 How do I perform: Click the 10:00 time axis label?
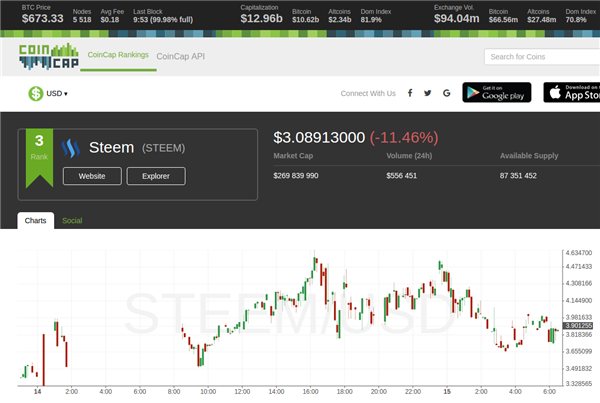click(x=208, y=392)
